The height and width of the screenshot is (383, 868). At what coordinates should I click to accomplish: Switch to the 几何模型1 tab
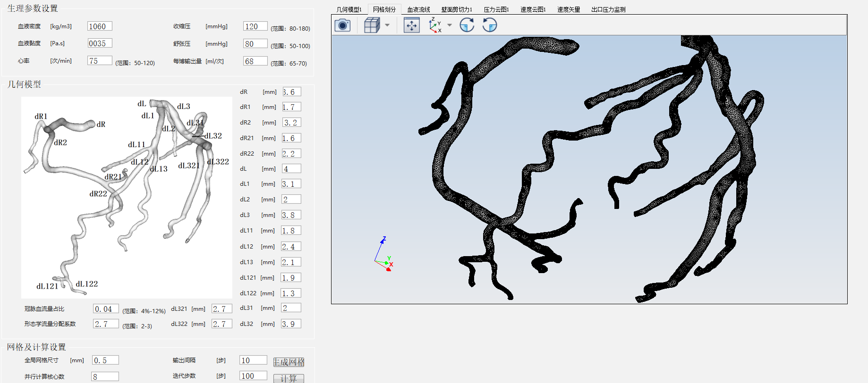coord(349,9)
